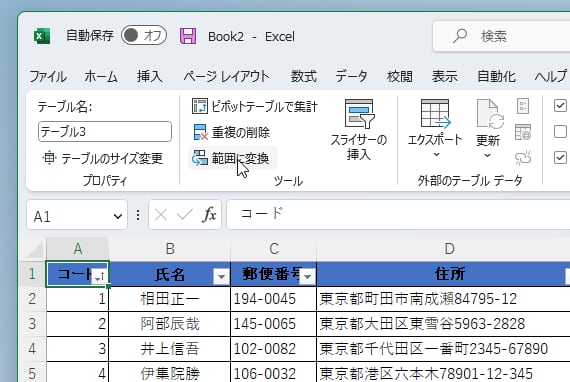Select cell 東京都千代田区一番町2345-67890
Image resolution: width=570 pixels, height=382 pixels.
[x=443, y=349]
